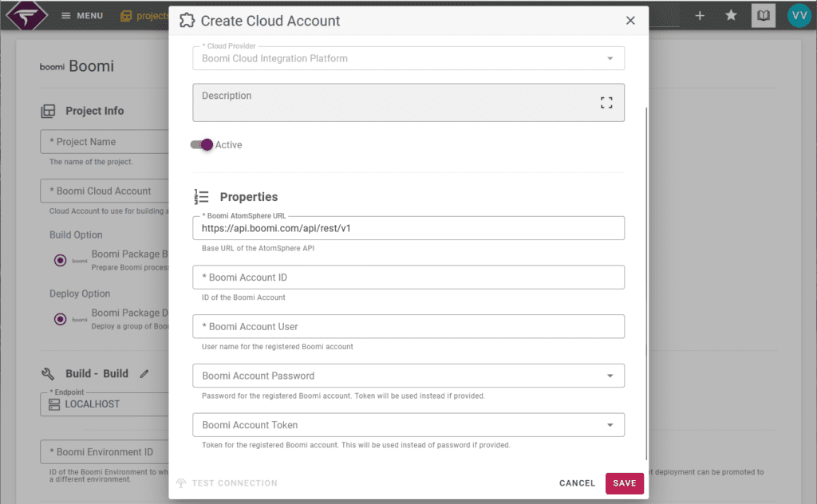Expand the Description field to fullscreen

(606, 102)
